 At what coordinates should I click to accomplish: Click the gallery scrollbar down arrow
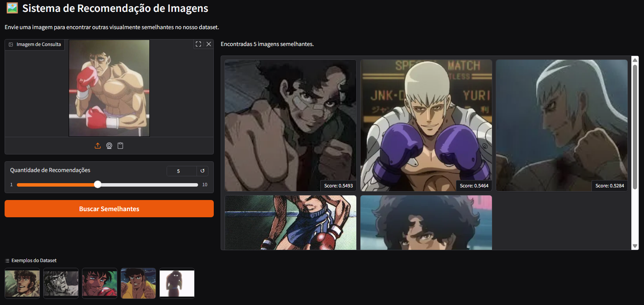tap(635, 246)
